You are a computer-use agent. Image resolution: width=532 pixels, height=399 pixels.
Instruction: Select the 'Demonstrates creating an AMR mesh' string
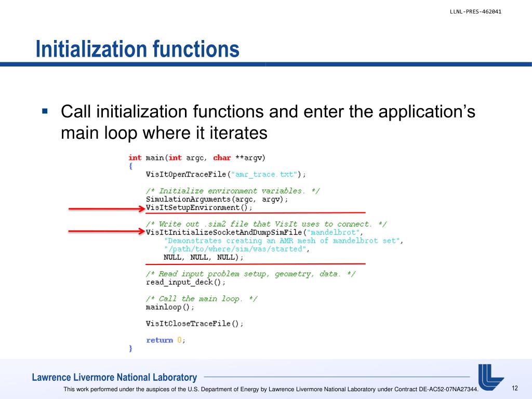click(283, 241)
